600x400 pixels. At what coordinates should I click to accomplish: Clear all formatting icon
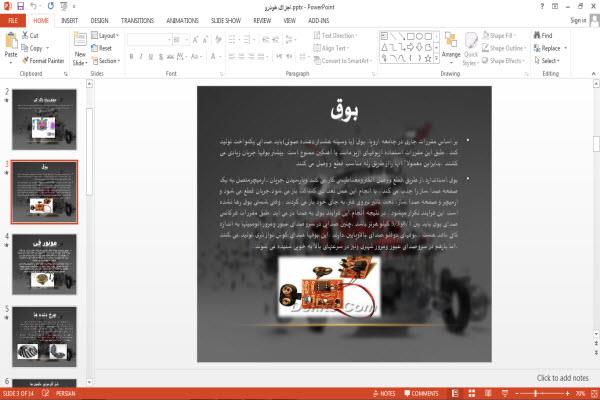click(x=218, y=40)
